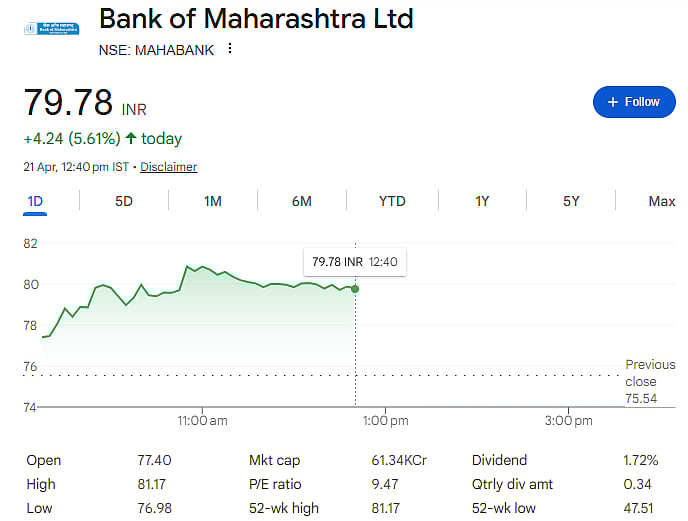688x521 pixels.
Task: Click the P/E ratio label
Action: coord(276,484)
